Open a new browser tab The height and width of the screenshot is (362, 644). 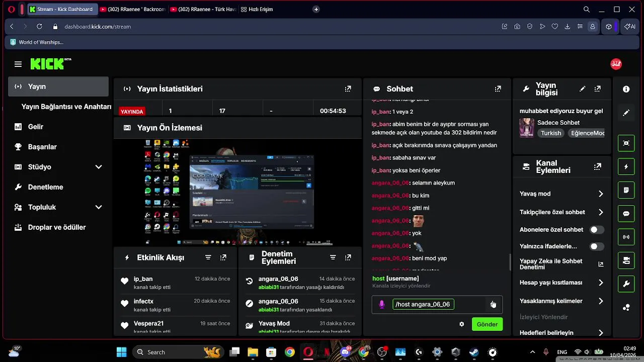point(316,9)
